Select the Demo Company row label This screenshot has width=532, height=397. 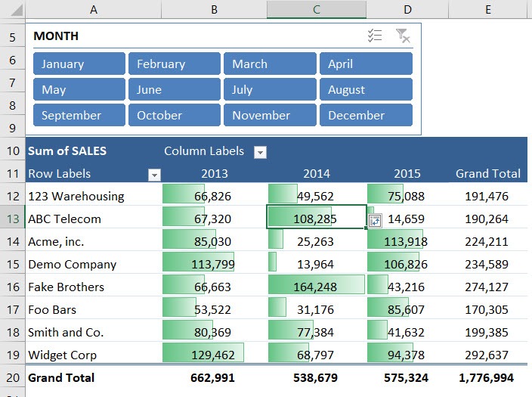[93, 264]
